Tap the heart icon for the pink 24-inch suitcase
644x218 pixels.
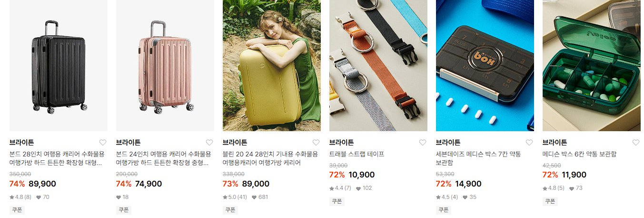point(209,143)
